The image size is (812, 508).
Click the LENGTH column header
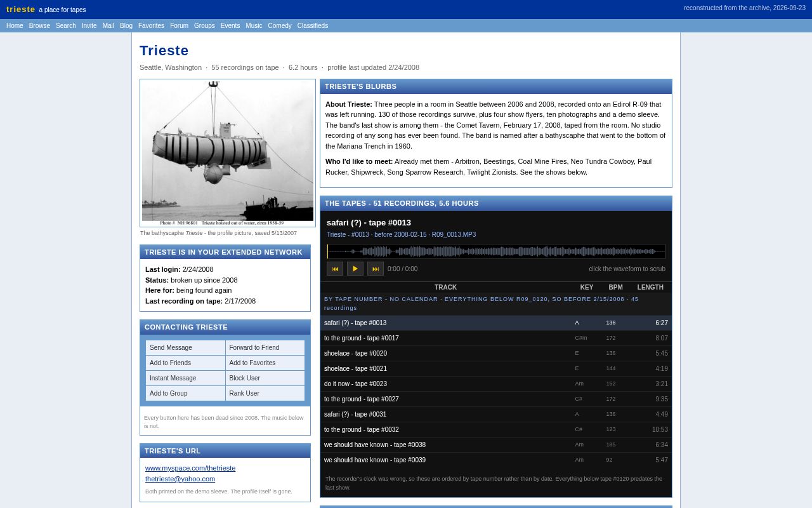(x=650, y=288)
